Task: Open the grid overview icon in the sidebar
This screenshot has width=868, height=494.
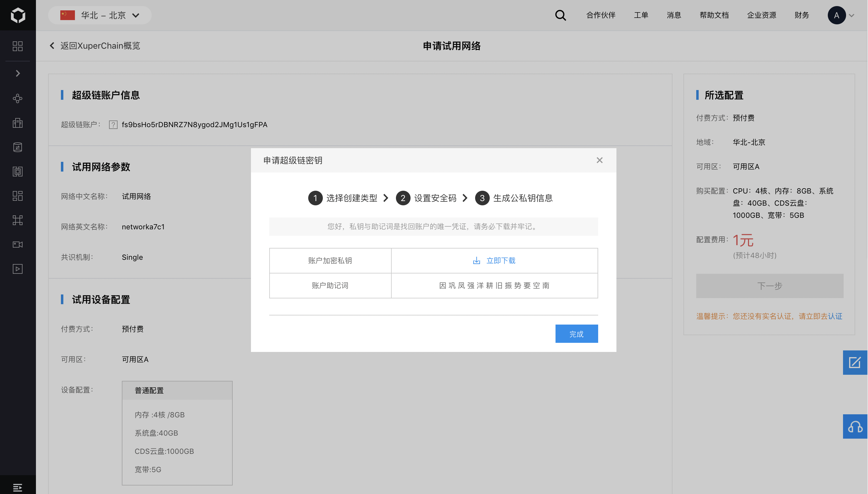Action: [18, 46]
